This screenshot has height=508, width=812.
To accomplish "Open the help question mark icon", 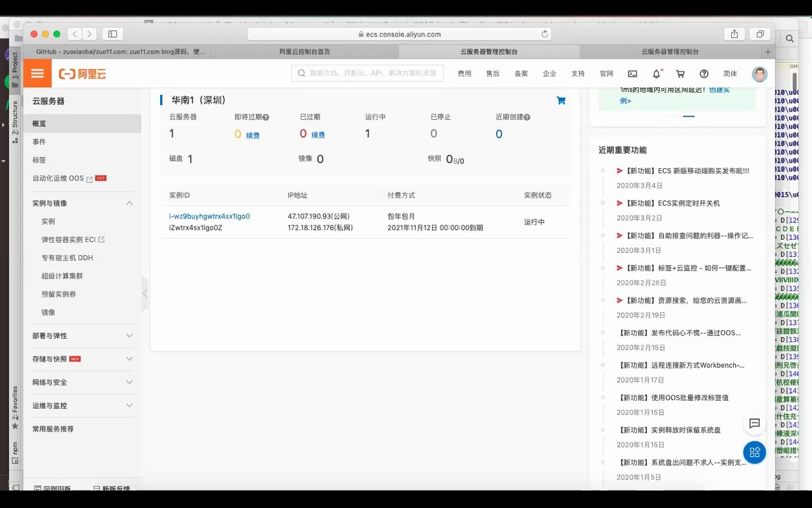I will point(704,74).
